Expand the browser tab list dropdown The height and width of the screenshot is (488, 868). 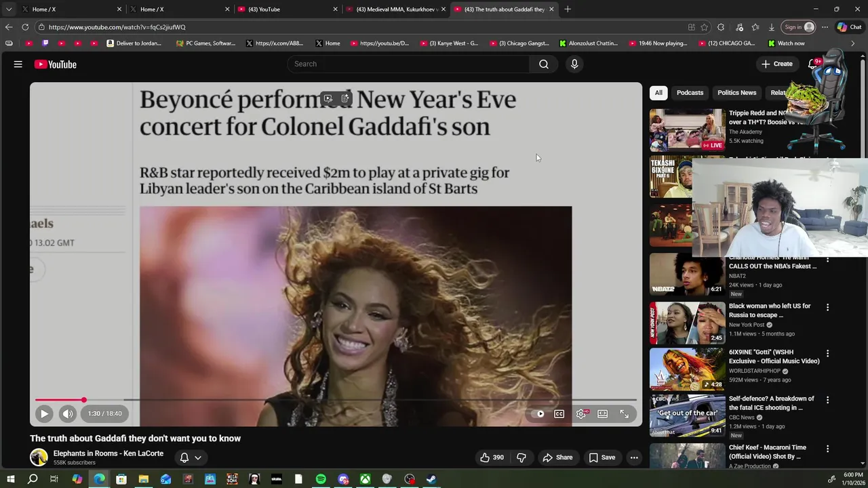8,9
